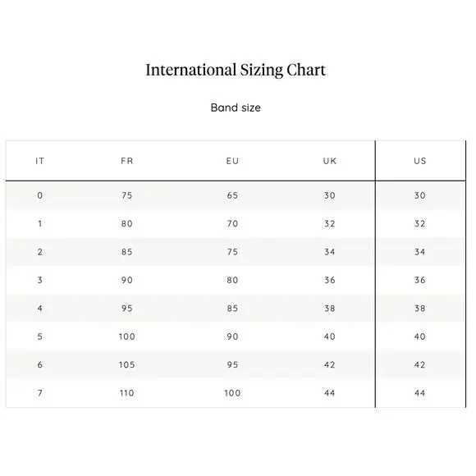The width and height of the screenshot is (476, 476).
Task: Click the UK column header
Action: [330, 161]
